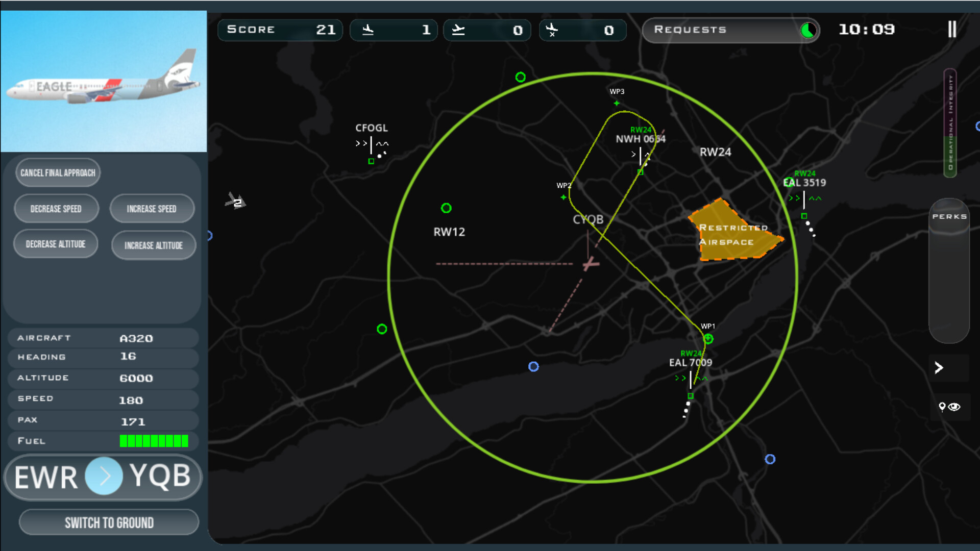Screen dimensions: 980x551
Task: Click the EWR to YQB route arrow
Action: pos(104,476)
